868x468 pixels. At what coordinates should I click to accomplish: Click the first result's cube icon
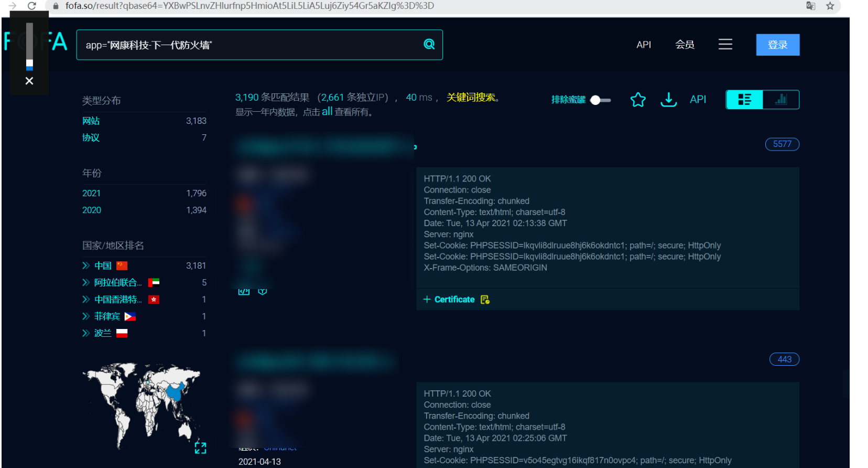click(x=263, y=291)
